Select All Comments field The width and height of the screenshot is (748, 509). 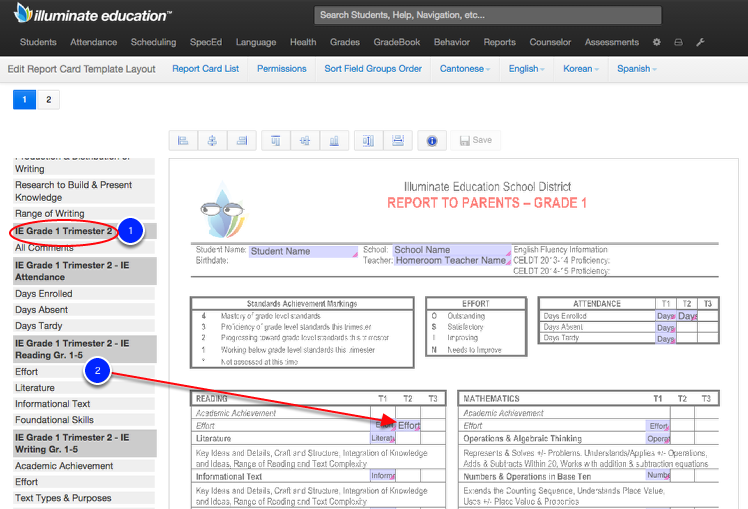84,248
